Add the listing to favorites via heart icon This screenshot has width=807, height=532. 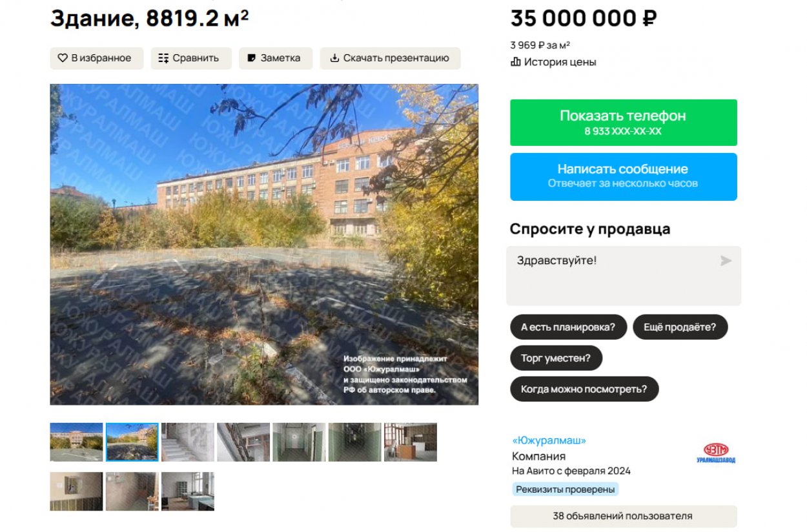(96, 58)
